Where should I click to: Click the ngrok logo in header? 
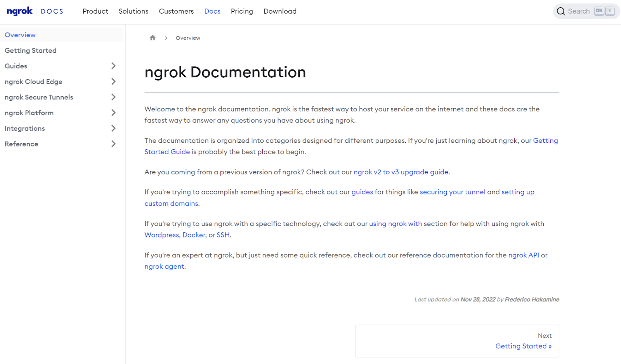[19, 11]
